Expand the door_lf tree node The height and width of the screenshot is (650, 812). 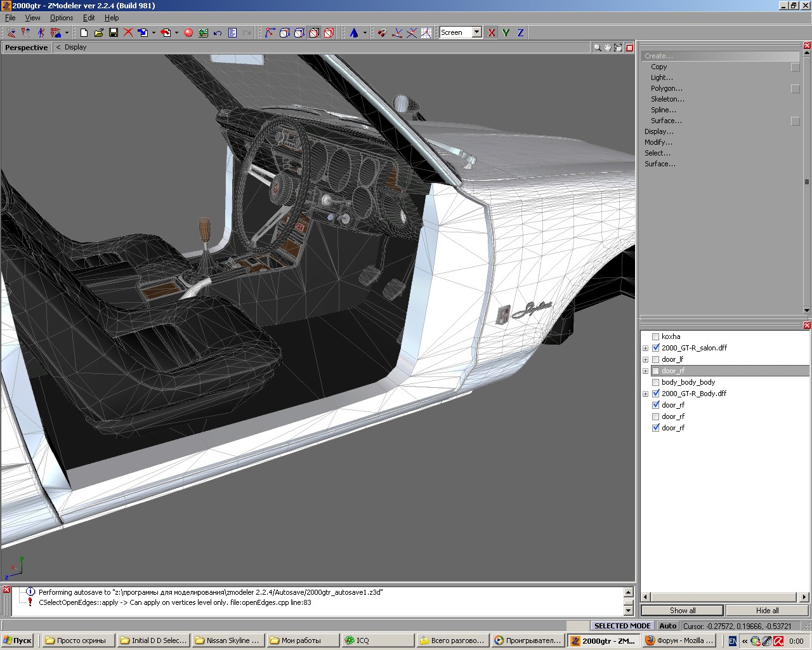click(646, 359)
